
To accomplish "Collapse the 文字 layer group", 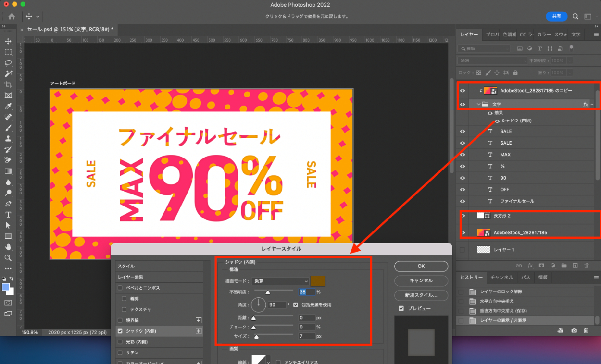I will (x=478, y=104).
